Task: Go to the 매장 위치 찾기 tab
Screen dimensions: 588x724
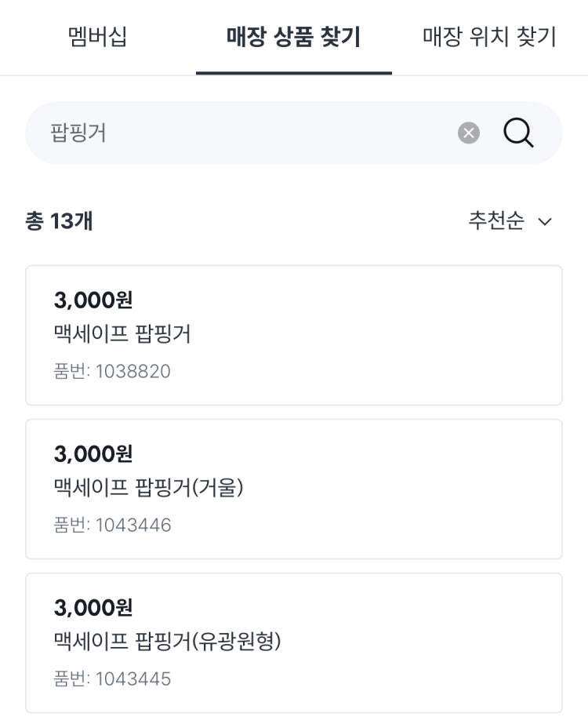Action: click(x=490, y=37)
